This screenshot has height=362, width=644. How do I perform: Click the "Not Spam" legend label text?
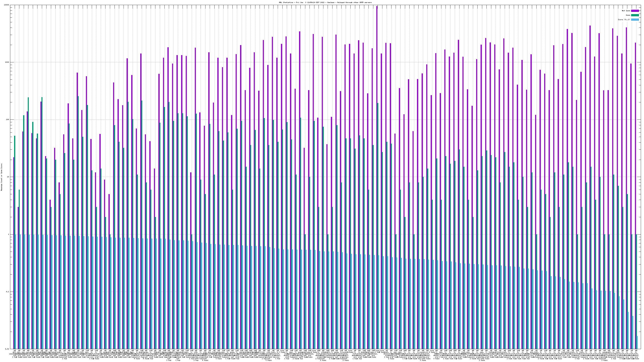[626, 11]
